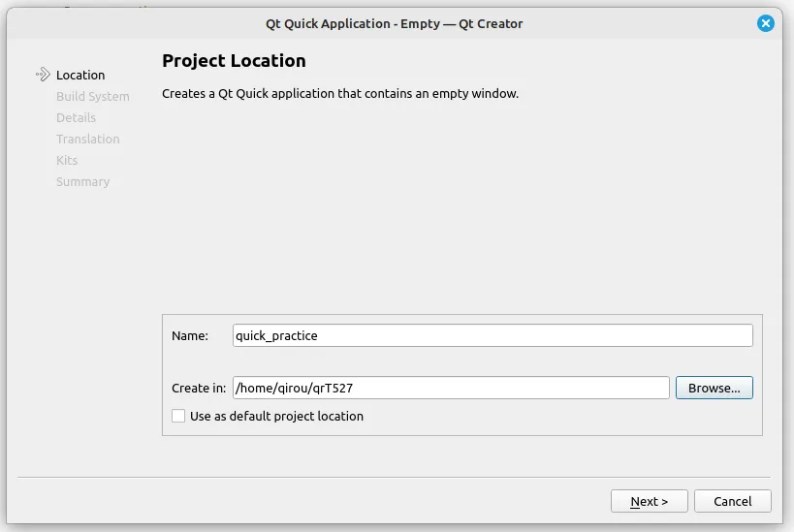The width and height of the screenshot is (794, 532).
Task: Select the Translation wizard step
Action: (87, 139)
